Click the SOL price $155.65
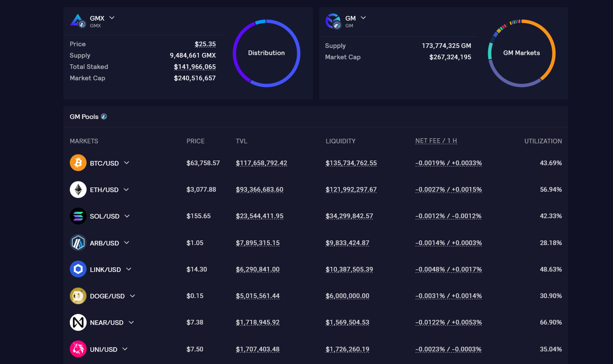 [198, 216]
